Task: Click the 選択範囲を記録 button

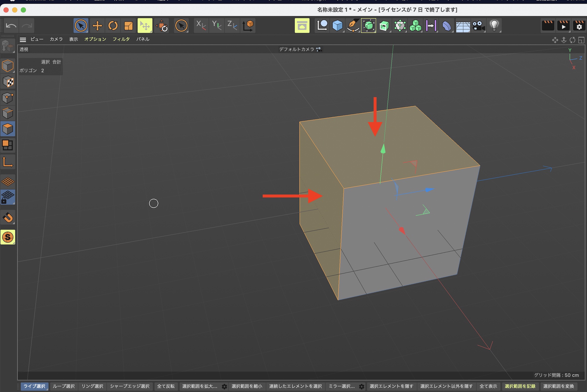Action: (520, 386)
